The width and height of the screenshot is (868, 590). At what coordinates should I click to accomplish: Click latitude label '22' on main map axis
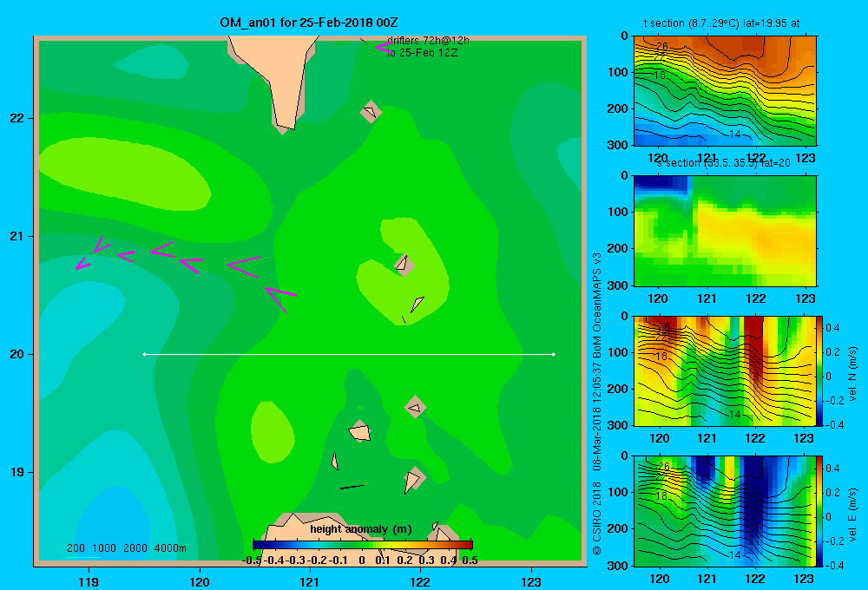[x=16, y=118]
